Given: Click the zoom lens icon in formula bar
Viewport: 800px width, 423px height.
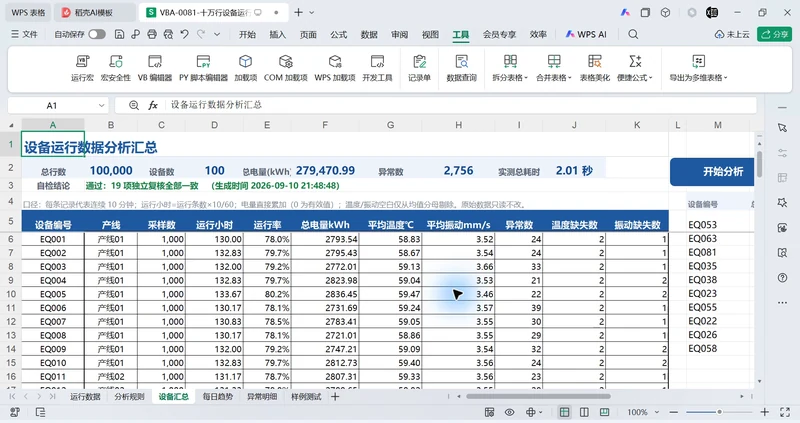Looking at the screenshot, I should 134,105.
